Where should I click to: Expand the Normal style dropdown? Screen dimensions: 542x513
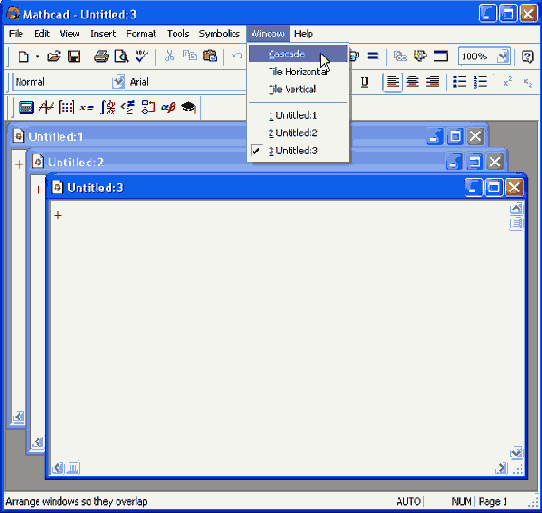(x=118, y=82)
